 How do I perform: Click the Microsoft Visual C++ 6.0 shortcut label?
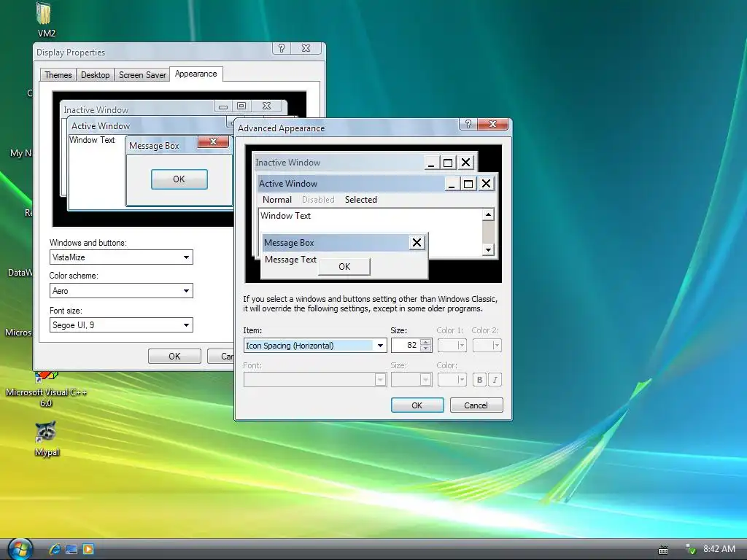[x=46, y=397]
